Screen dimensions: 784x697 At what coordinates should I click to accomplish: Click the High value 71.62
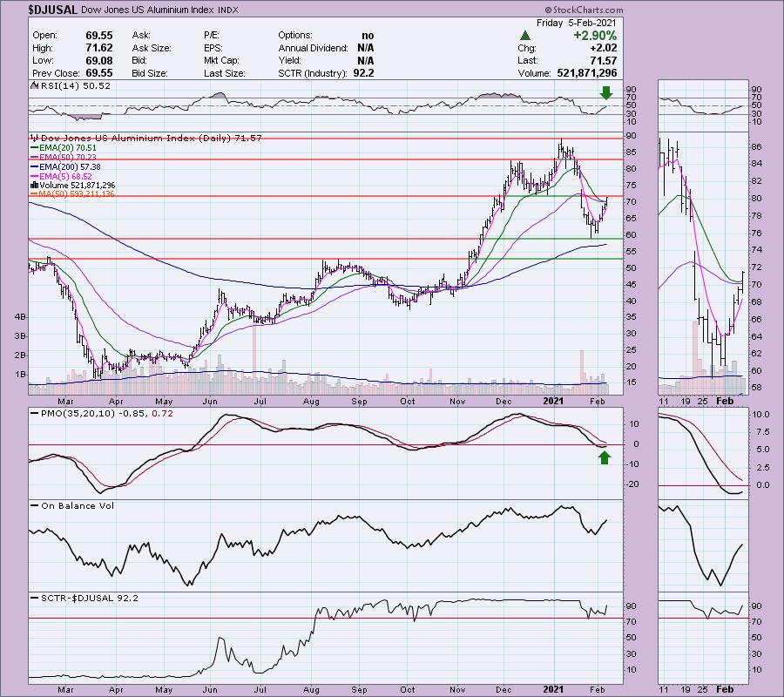[x=99, y=48]
